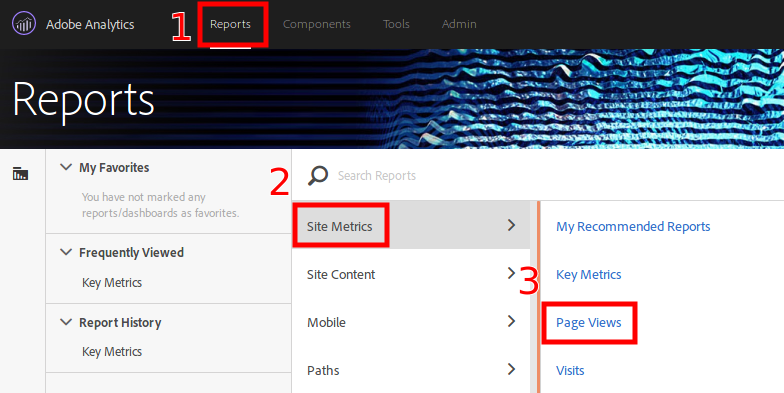
Task: Click the Adobe Analytics title text
Action: [x=90, y=24]
